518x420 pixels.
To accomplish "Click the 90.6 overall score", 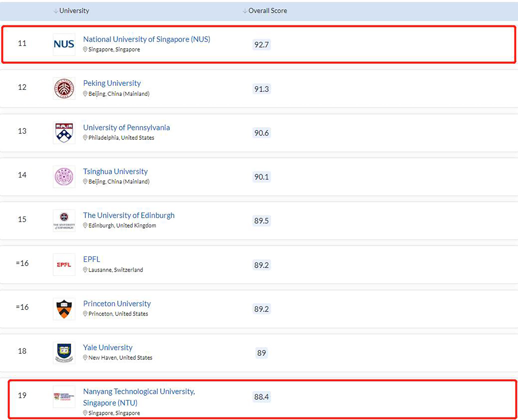I will tap(261, 133).
